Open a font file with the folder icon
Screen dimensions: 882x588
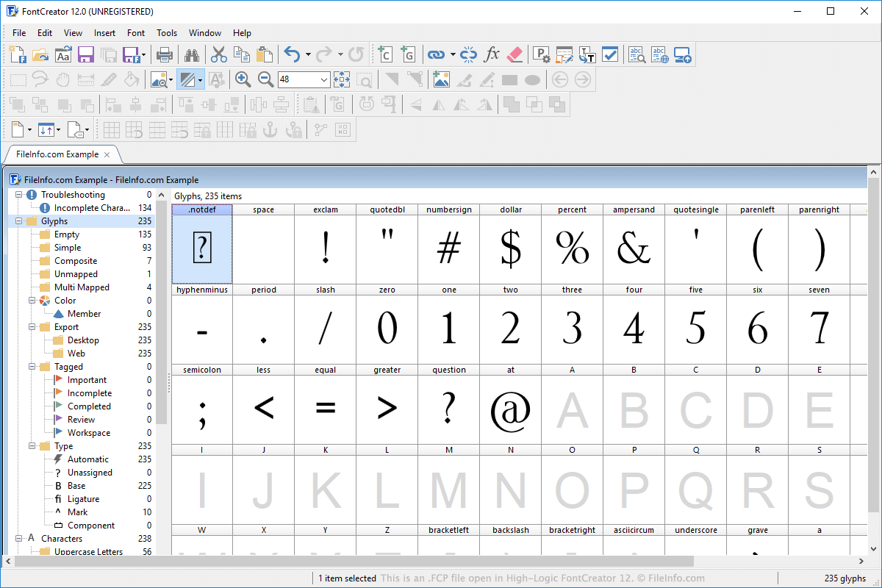pyautogui.click(x=40, y=54)
